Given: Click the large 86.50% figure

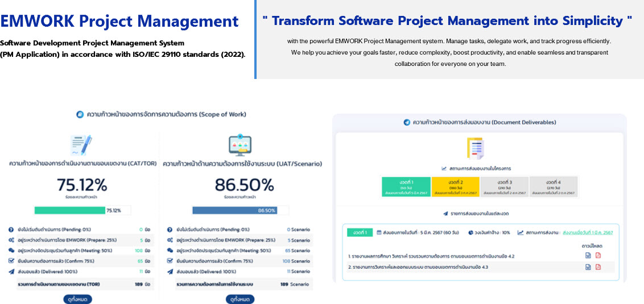Looking at the screenshot, I should (244, 185).
